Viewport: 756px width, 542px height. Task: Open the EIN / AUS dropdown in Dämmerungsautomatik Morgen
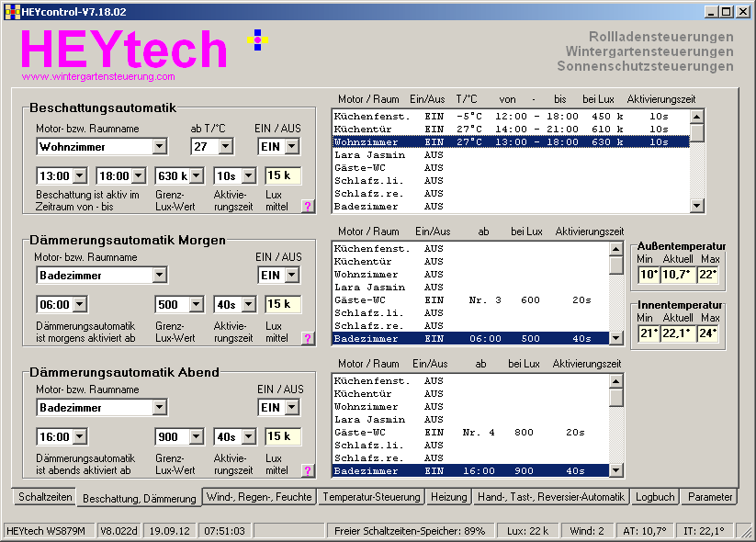pos(292,276)
